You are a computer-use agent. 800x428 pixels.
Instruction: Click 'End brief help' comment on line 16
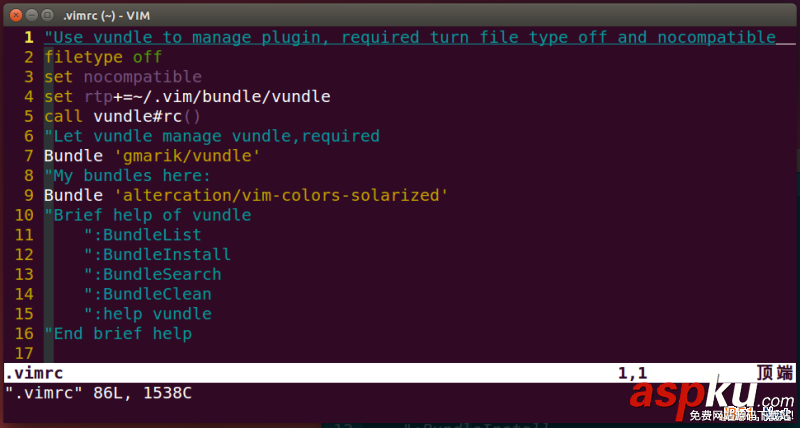(x=118, y=334)
